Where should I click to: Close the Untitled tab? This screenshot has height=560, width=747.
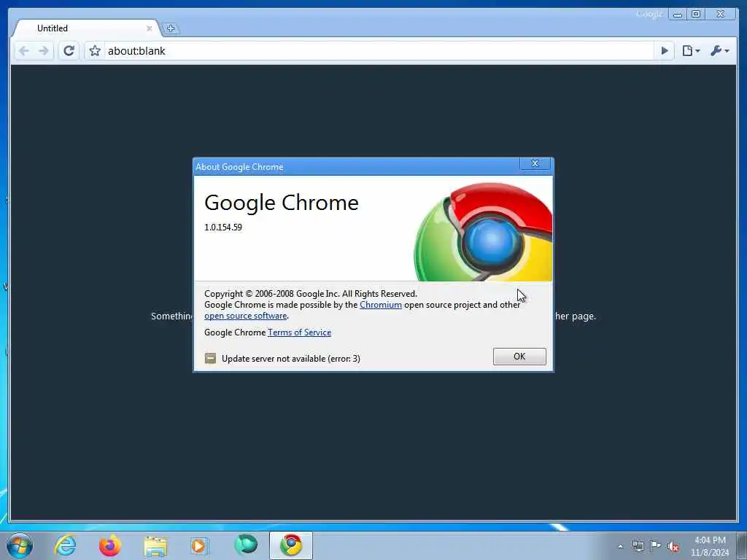click(x=149, y=28)
